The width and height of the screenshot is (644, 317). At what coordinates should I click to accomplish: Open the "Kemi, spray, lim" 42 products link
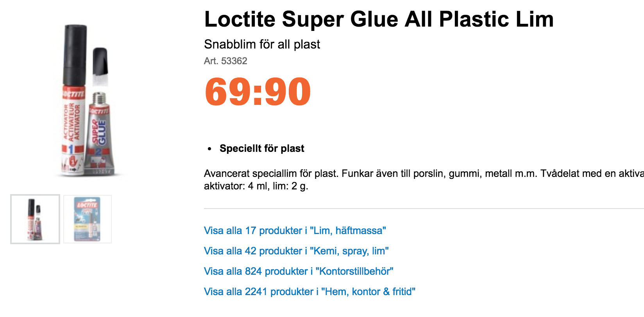pyautogui.click(x=296, y=251)
